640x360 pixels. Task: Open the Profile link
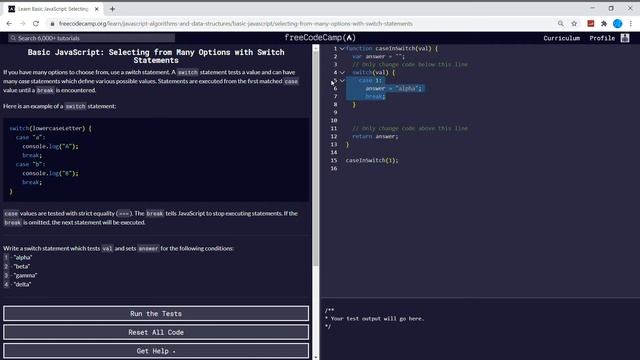point(602,38)
